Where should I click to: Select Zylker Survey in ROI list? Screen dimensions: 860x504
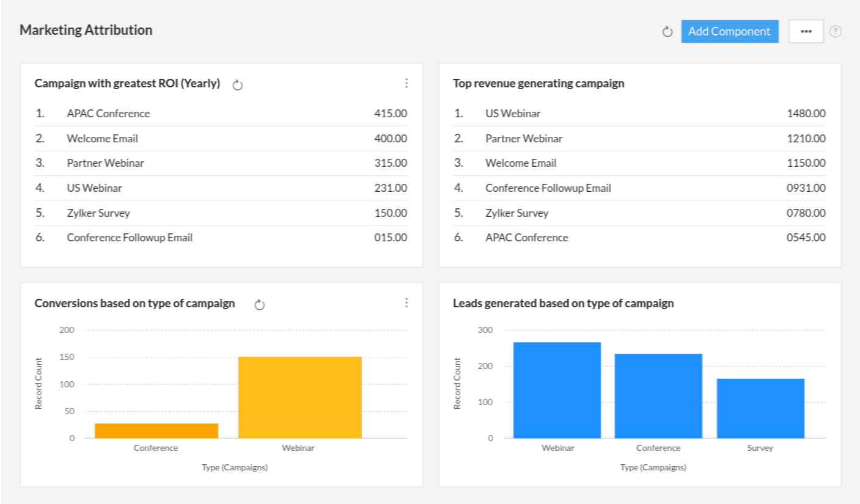[98, 213]
